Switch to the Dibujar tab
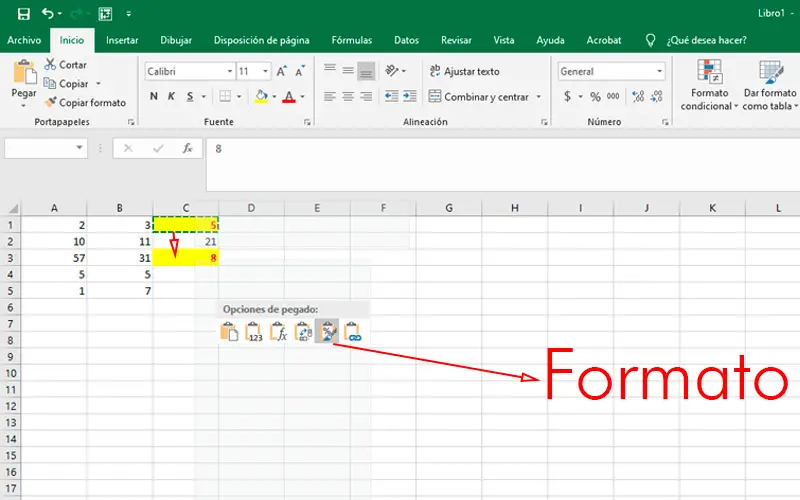The image size is (800, 500). pos(176,40)
